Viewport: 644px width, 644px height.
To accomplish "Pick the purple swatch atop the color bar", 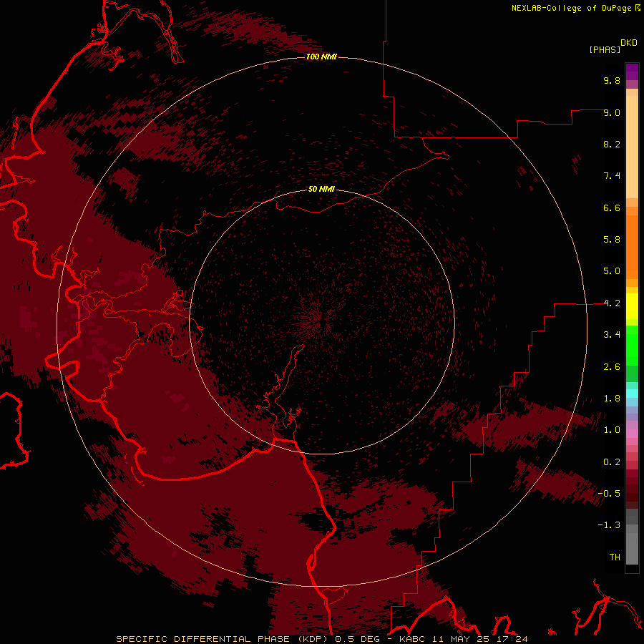I will coord(632,72).
